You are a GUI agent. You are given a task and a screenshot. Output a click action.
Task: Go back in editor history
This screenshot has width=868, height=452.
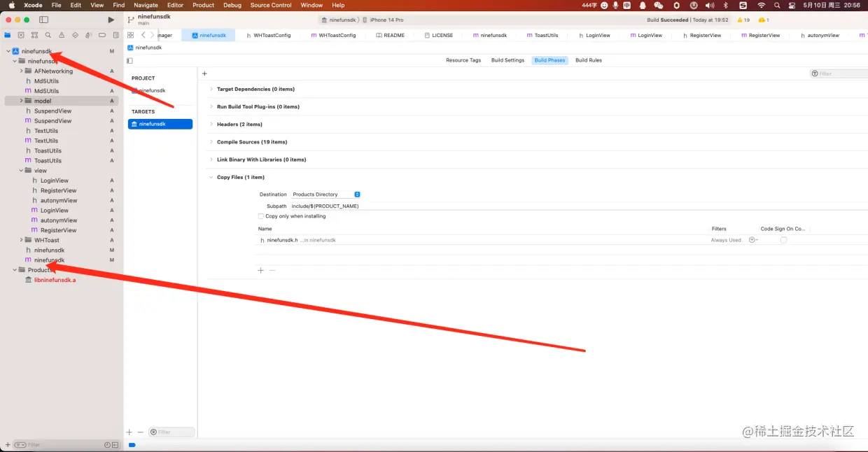point(143,35)
